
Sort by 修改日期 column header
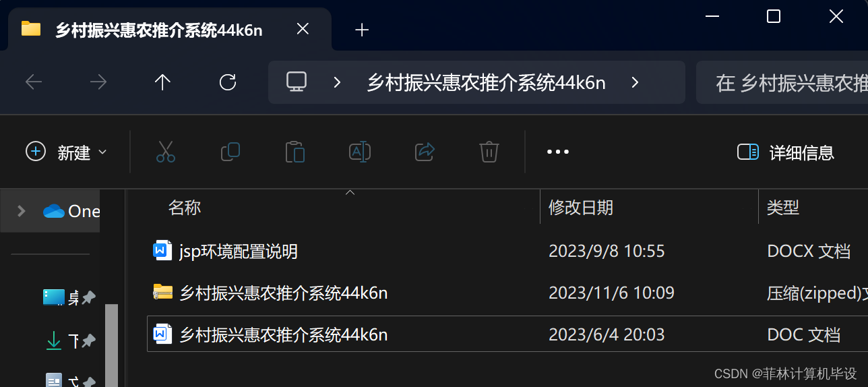[581, 207]
